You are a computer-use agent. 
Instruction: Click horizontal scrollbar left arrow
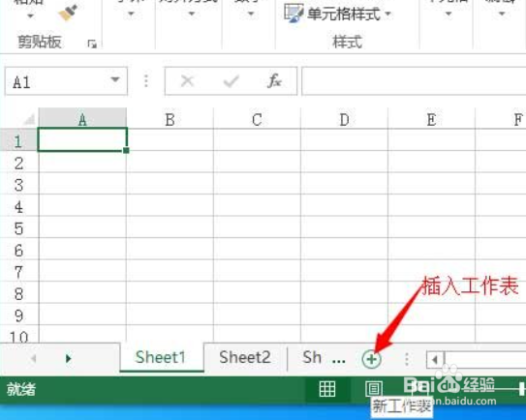click(435, 360)
